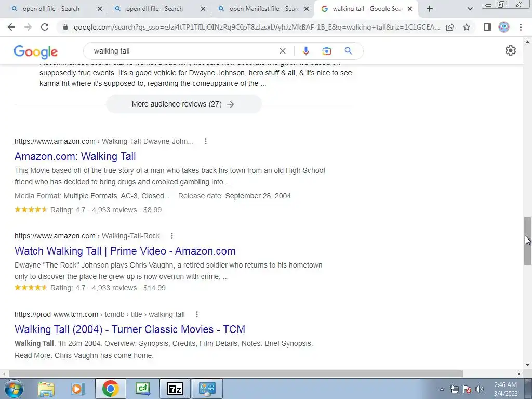Viewport: 532px width, 399px height.
Task: Click the browser forward arrow
Action: point(28,27)
